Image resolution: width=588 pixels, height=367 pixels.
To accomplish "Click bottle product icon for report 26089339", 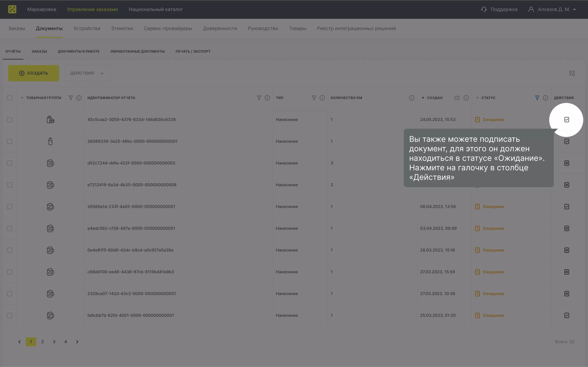I will coord(50,141).
